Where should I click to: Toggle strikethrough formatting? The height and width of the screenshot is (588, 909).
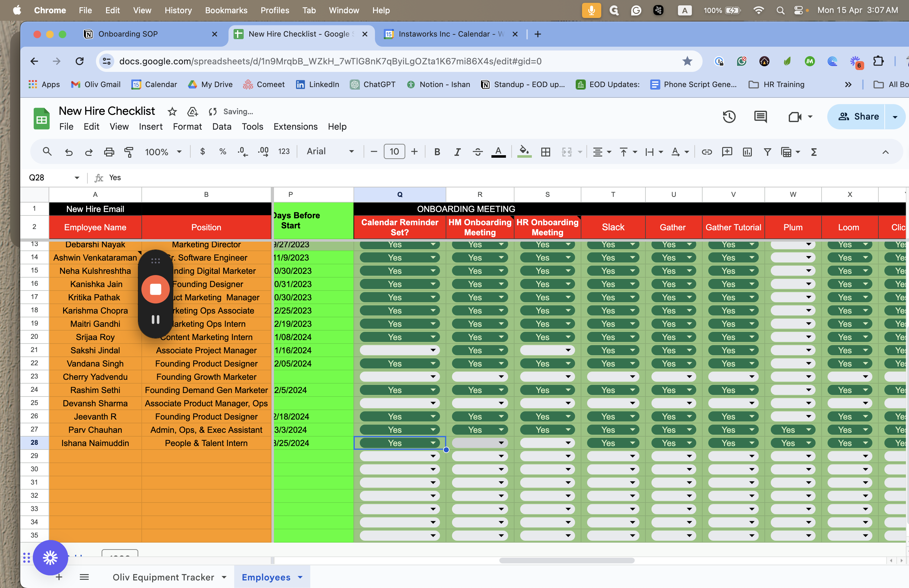click(478, 152)
